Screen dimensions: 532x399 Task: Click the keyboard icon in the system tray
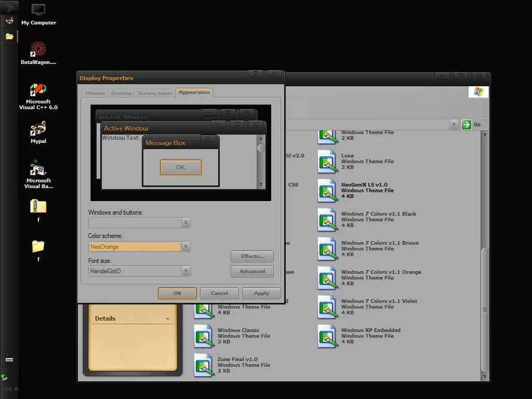[9, 360]
